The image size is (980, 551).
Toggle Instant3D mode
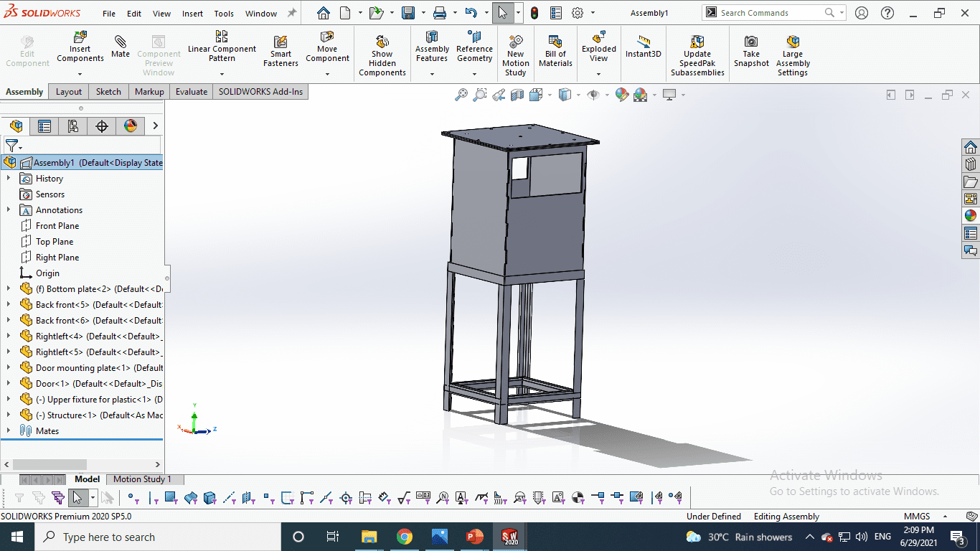point(644,47)
